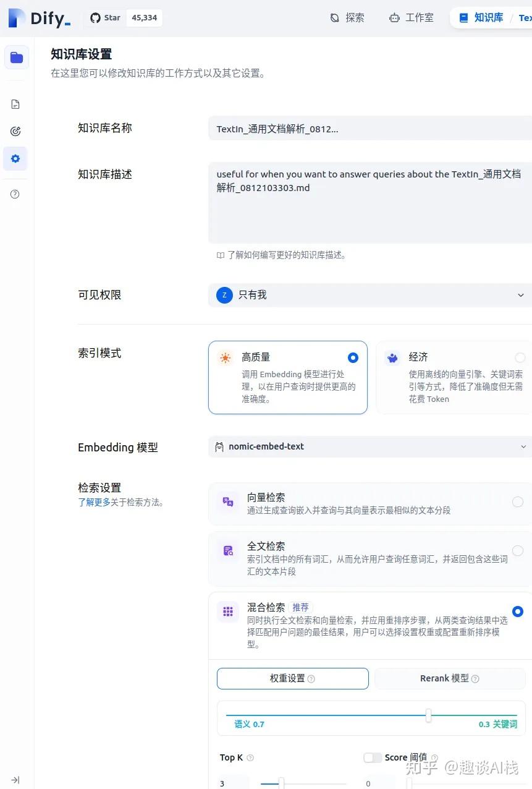Switch to the 工作室 tab
The width and height of the screenshot is (532, 789).
[x=411, y=18]
